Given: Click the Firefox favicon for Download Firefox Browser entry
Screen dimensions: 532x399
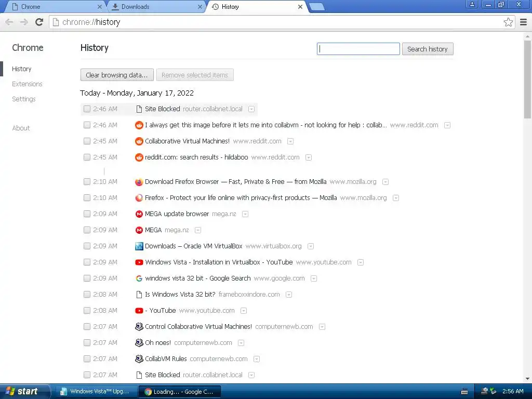Looking at the screenshot, I should point(139,182).
